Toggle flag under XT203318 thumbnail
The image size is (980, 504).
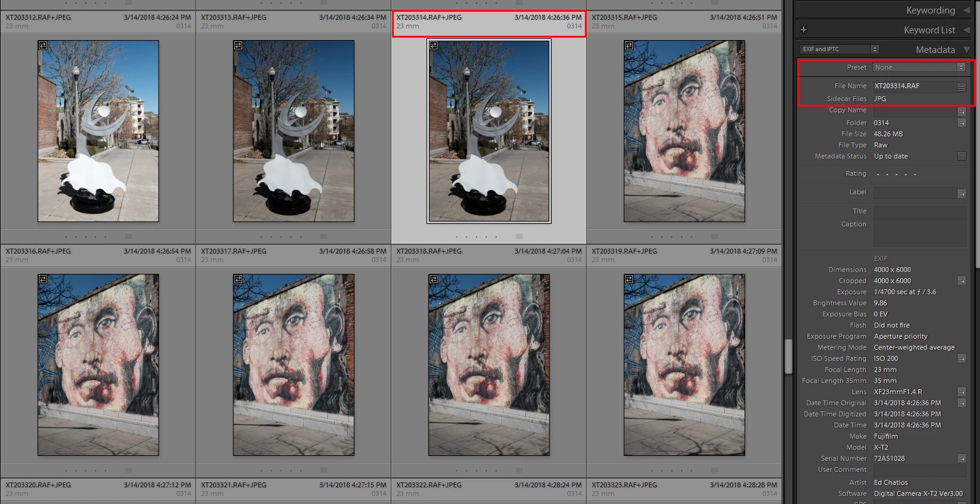click(519, 470)
